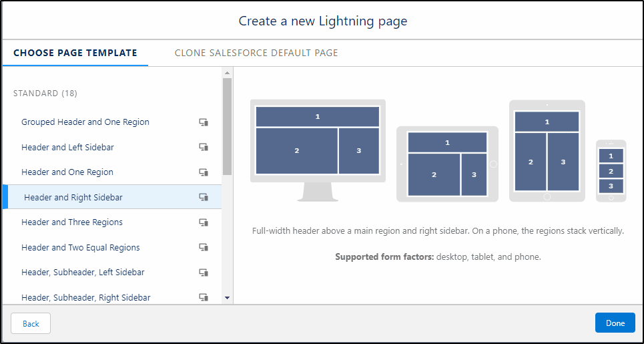Click the desktop monitor layout preview
The width and height of the screenshot is (644, 344).
(318, 150)
